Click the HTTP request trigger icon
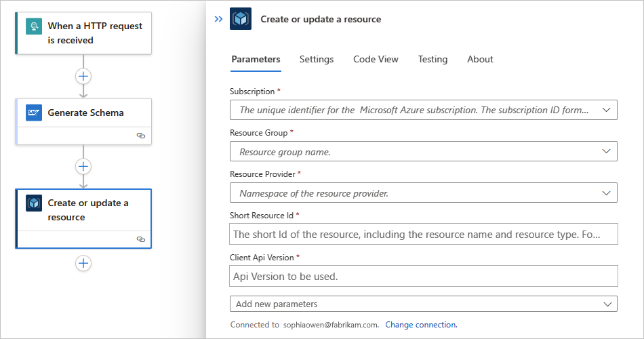644x339 pixels. pyautogui.click(x=34, y=26)
